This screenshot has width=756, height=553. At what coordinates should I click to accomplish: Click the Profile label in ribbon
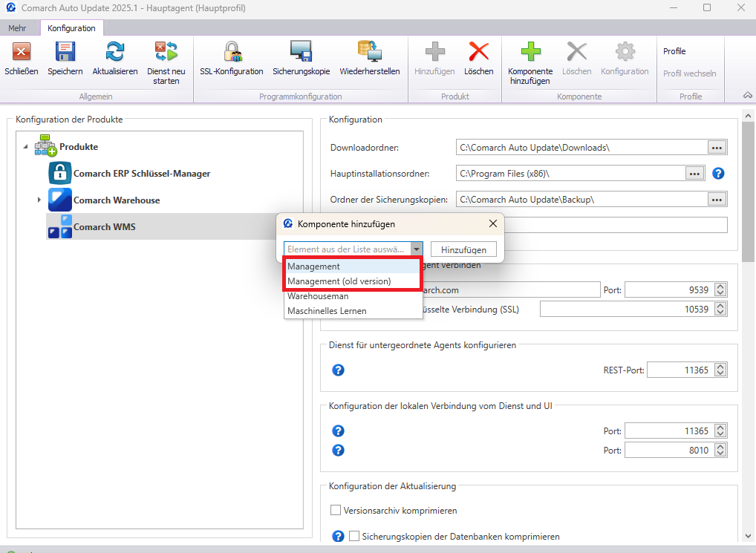(x=674, y=51)
